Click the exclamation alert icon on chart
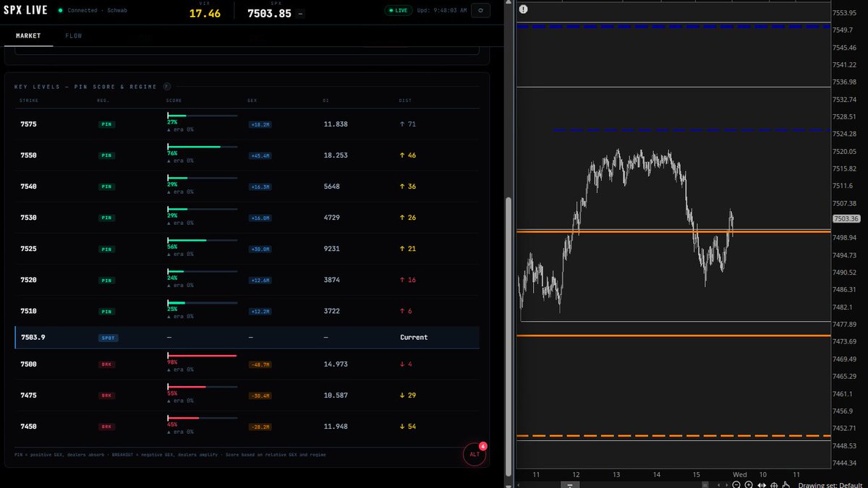The width and height of the screenshot is (868, 488). coord(523,9)
